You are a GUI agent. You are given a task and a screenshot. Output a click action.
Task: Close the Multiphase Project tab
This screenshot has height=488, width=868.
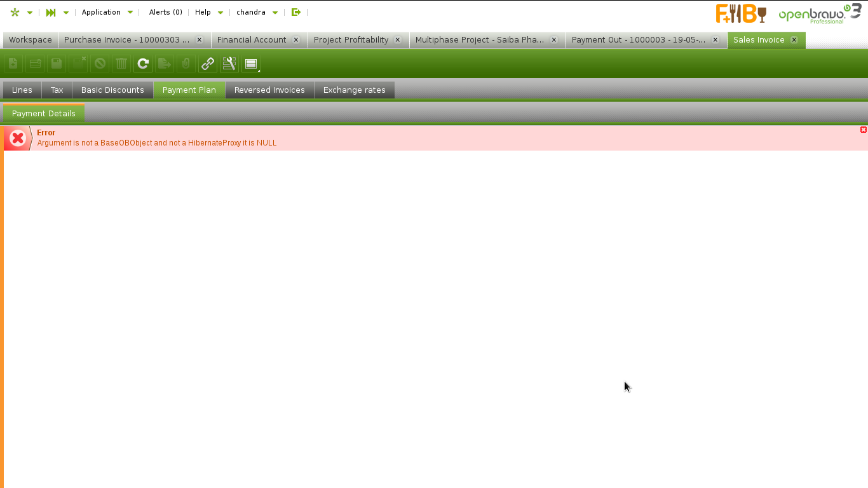(554, 40)
